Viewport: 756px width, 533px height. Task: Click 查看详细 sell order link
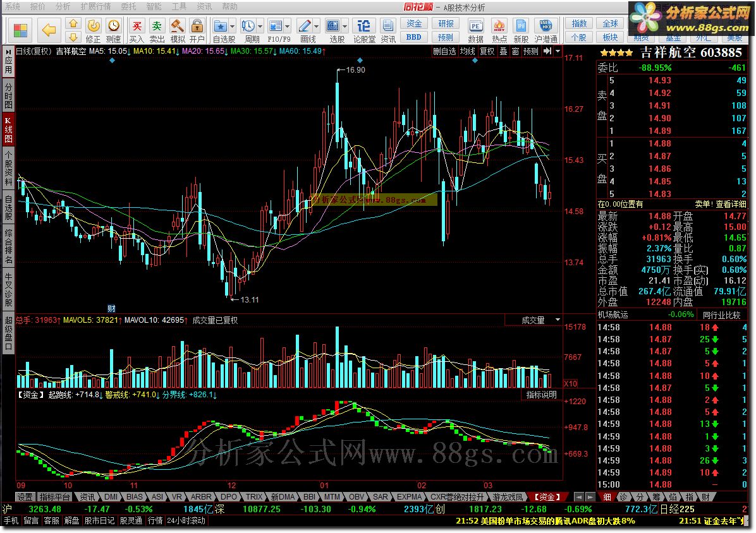point(731,204)
